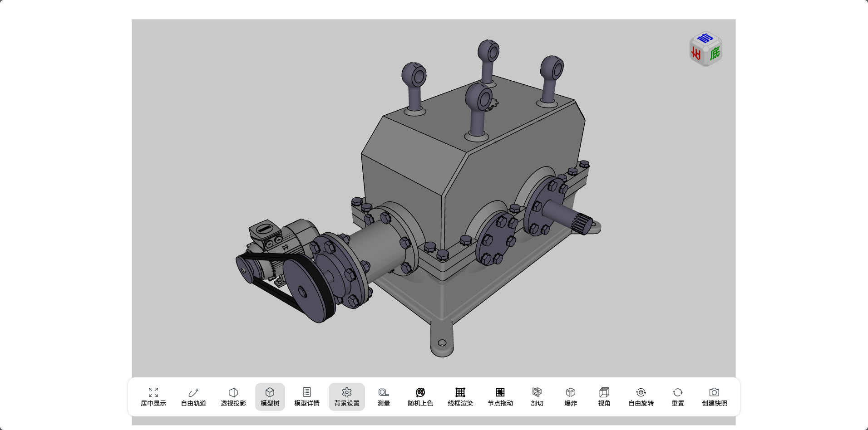868x430 pixels.
Task: Click the red-labeled face of the view cube
Action: 696,54
